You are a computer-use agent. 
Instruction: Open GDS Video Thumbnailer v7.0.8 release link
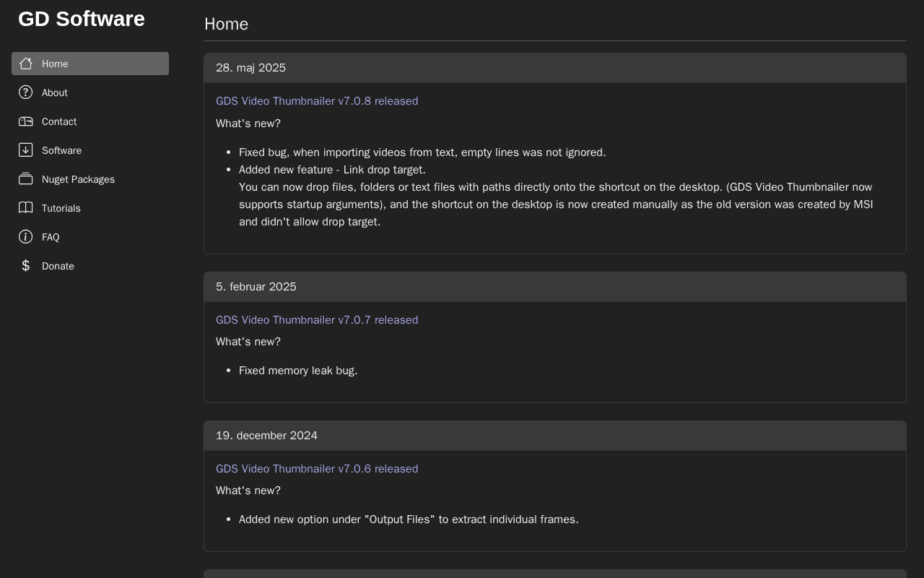point(317,101)
